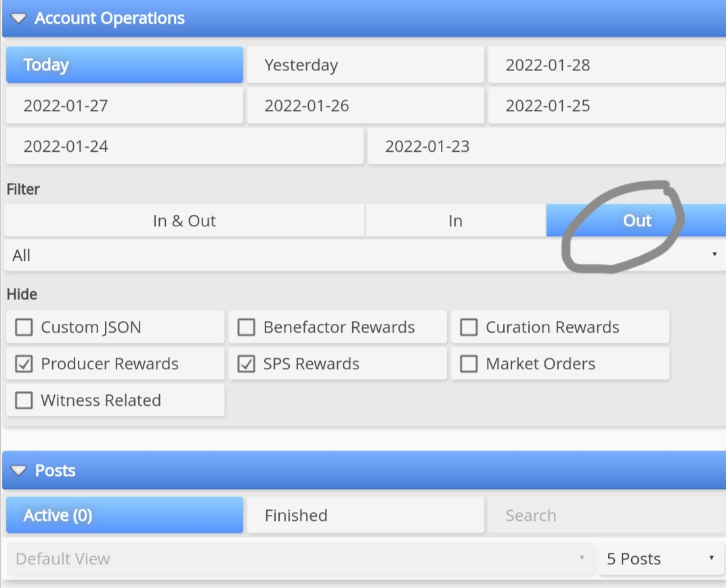Open the Default View dropdown
Viewport: 726px width, 588px height.
click(301, 558)
